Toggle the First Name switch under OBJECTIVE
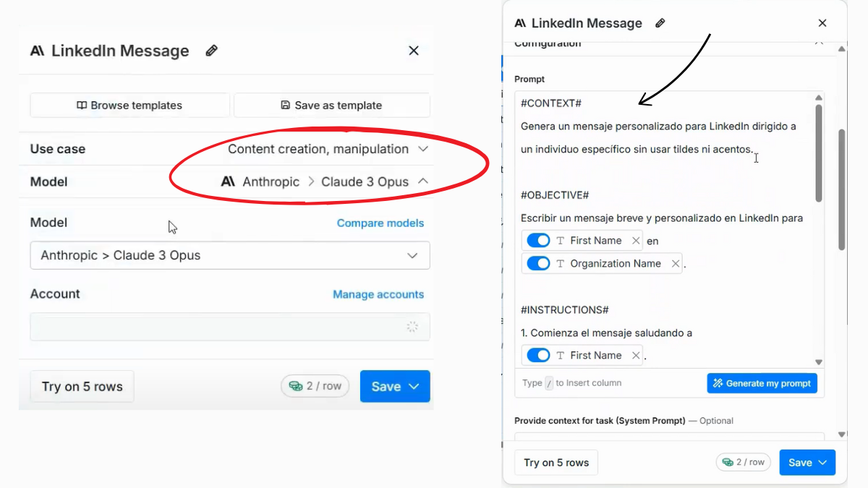Image resolution: width=868 pixels, height=488 pixels. point(538,240)
